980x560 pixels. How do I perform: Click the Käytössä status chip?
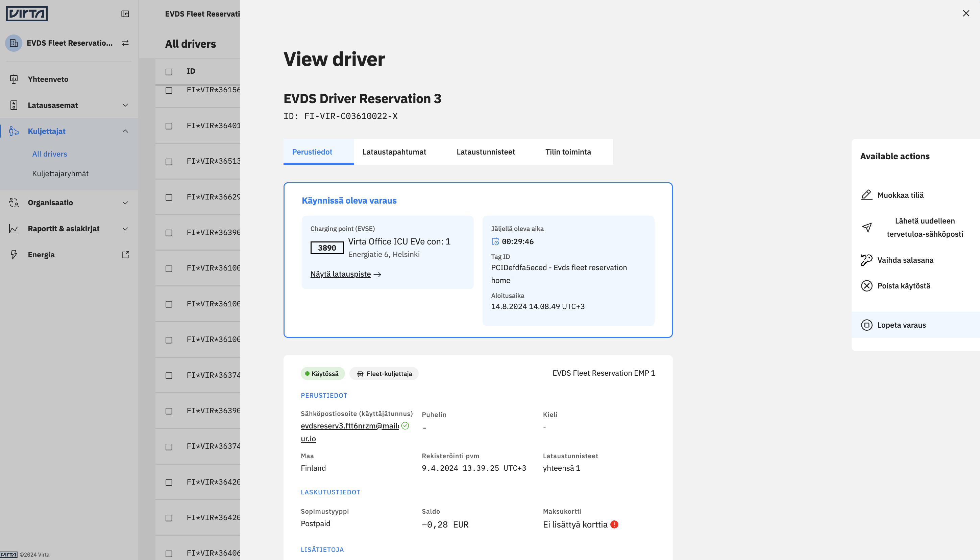[x=323, y=374]
